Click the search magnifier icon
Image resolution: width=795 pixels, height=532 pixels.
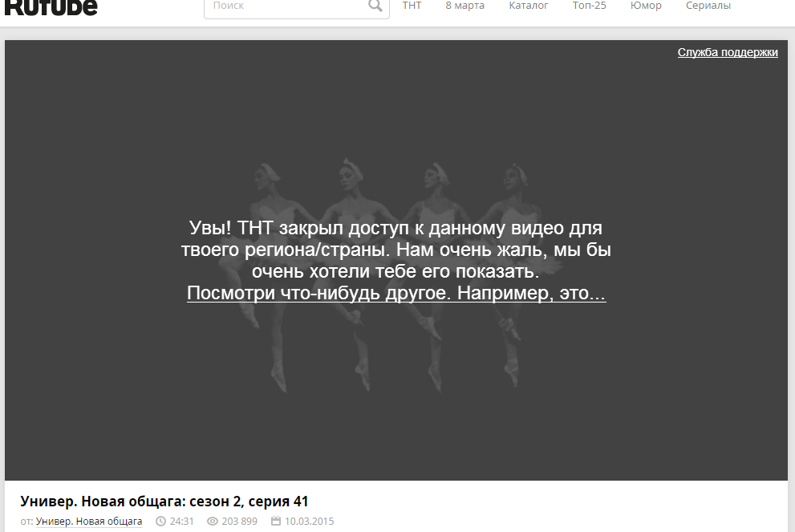tap(375, 6)
